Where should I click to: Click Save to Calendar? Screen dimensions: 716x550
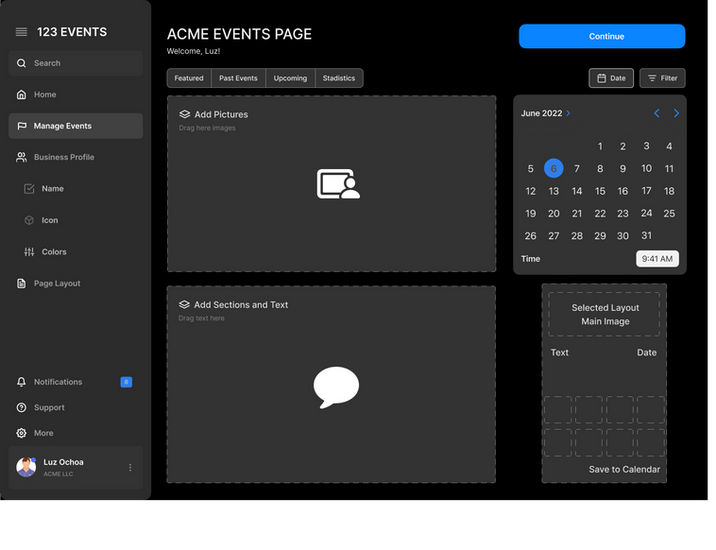click(624, 469)
